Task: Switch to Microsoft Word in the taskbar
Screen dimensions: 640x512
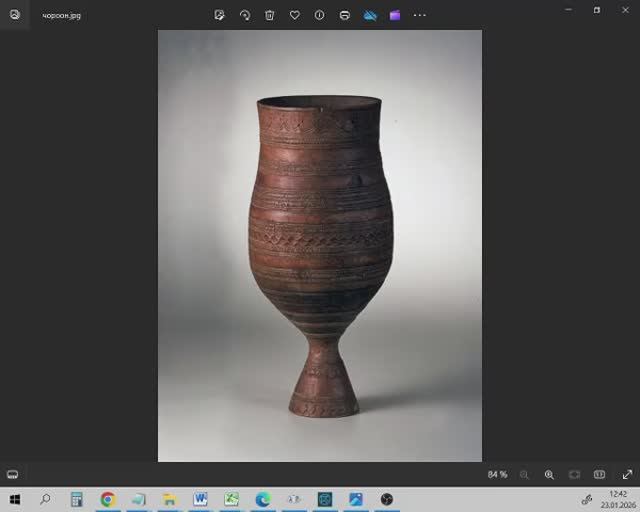Action: [x=200, y=499]
